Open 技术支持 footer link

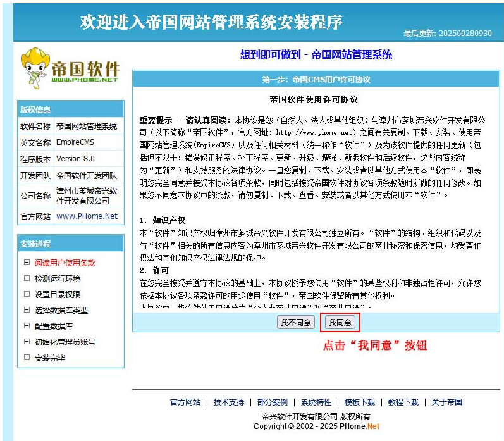[x=229, y=402]
